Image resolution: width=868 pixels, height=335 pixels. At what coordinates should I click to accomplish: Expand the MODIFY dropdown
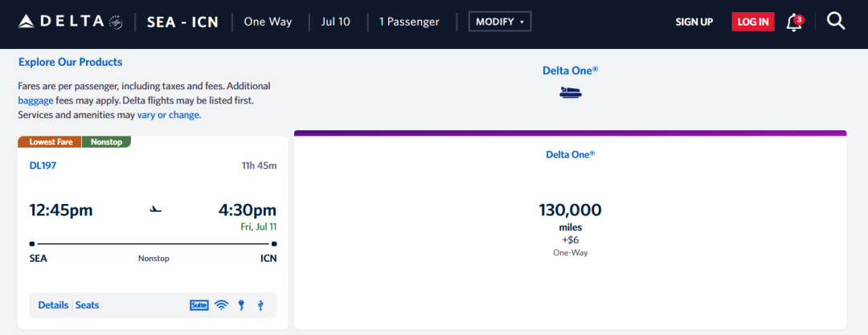tap(500, 22)
